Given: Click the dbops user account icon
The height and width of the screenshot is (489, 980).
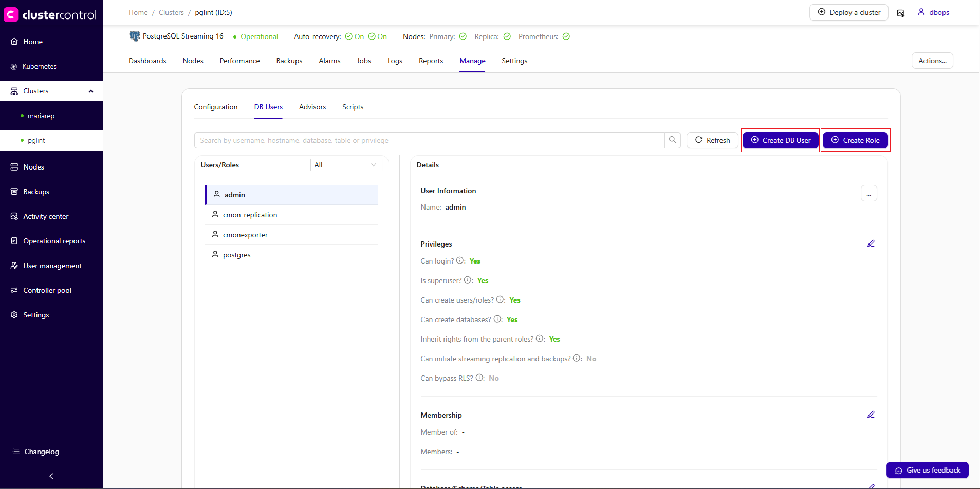Looking at the screenshot, I should tap(920, 12).
